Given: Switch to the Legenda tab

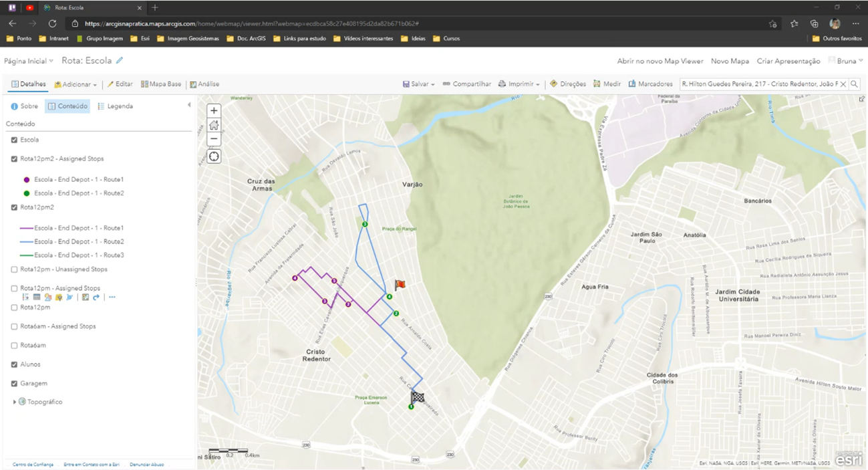Looking at the screenshot, I should click(x=115, y=106).
